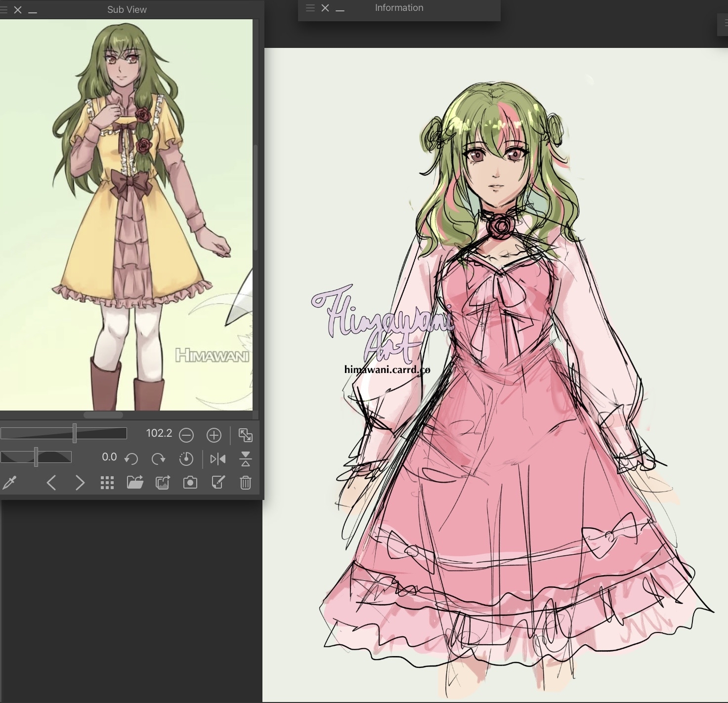The image size is (728, 703).
Task: Open Sub View image grid list
Action: coord(107,483)
